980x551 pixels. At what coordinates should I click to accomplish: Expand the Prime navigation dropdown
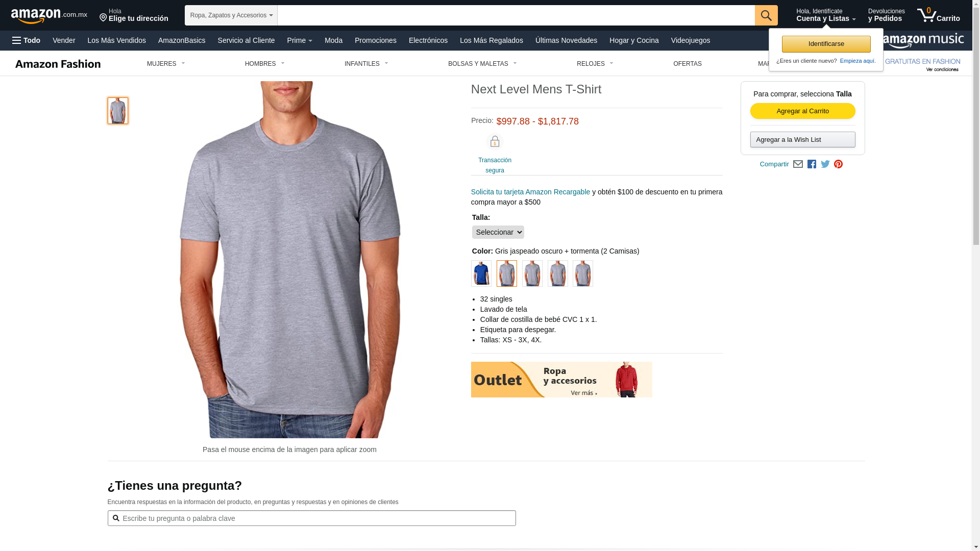(x=300, y=40)
